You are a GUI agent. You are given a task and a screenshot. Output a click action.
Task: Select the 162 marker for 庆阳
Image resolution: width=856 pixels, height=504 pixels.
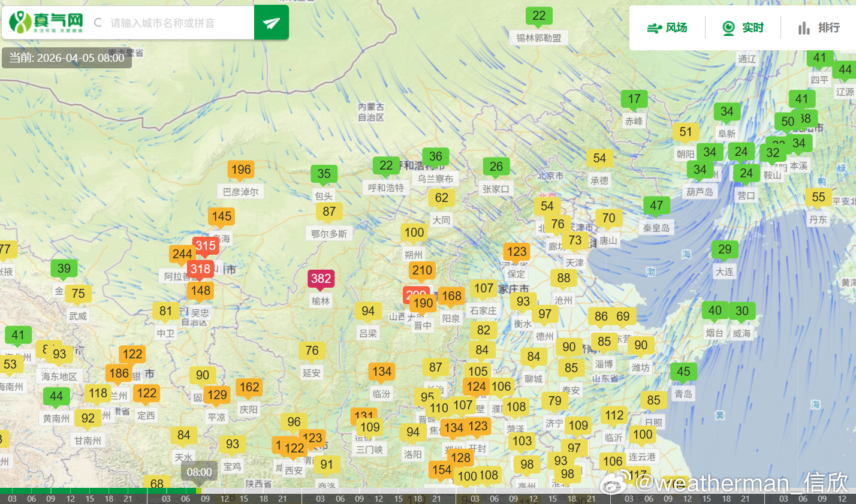[249, 388]
